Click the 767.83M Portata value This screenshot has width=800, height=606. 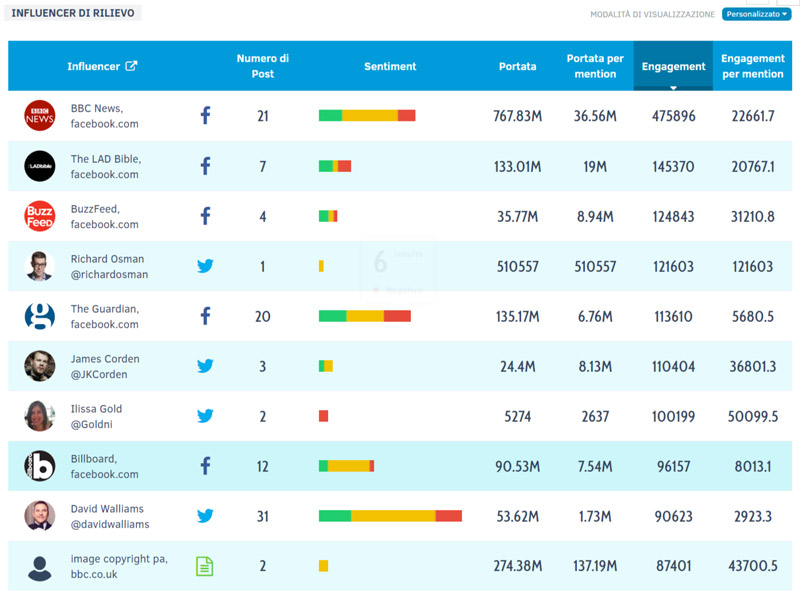pyautogui.click(x=517, y=116)
